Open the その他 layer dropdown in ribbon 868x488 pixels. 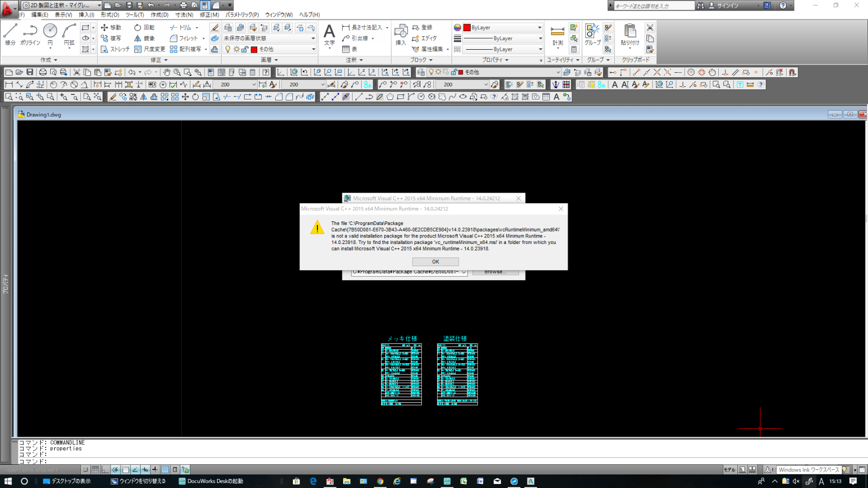pyautogui.click(x=269, y=49)
